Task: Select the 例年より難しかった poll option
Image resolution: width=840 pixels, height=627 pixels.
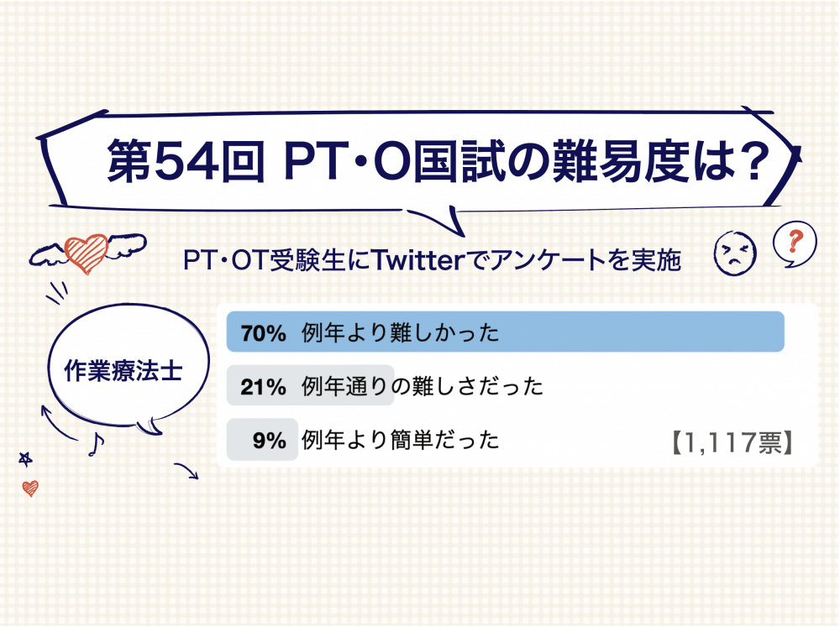Action: click(400, 333)
